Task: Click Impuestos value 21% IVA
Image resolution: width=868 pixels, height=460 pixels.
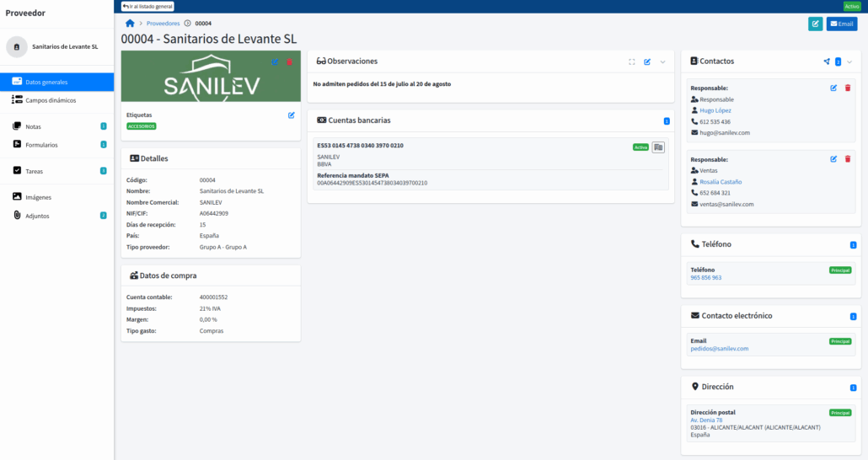Action: point(210,309)
